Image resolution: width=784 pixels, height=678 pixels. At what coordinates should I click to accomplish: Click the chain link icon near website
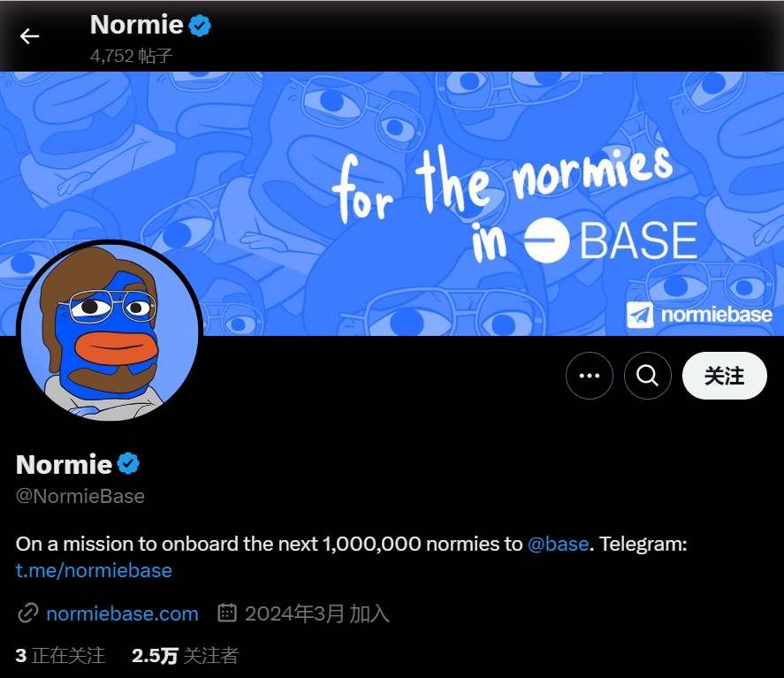coord(28,613)
